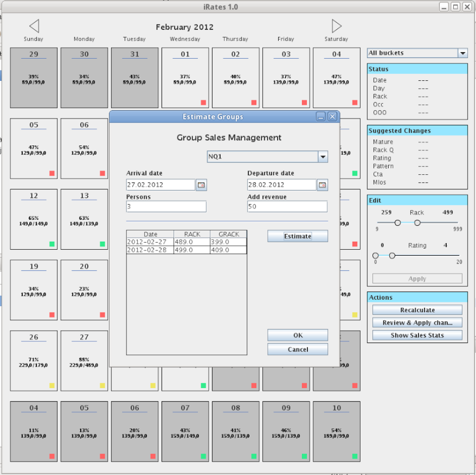Click red status square on February 05

(x=52, y=173)
